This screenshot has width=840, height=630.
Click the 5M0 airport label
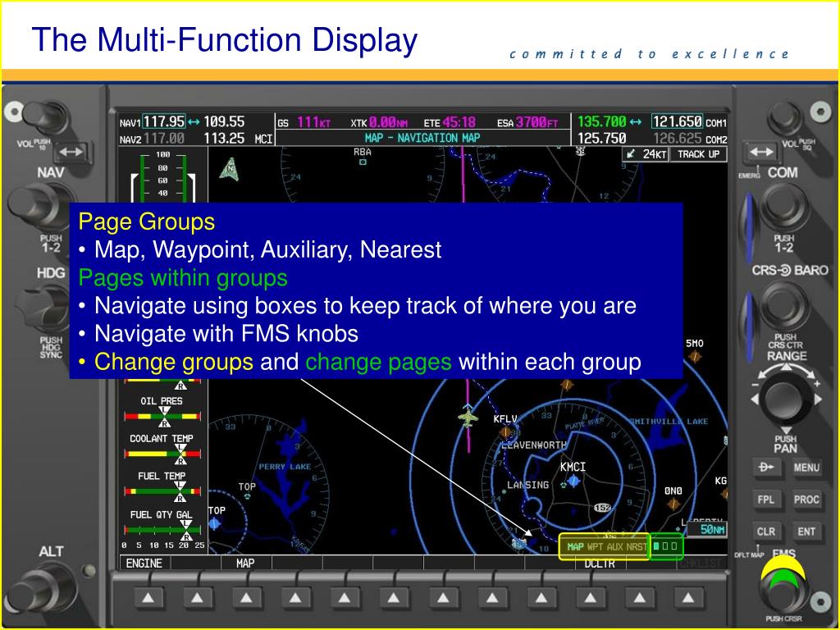click(x=694, y=344)
